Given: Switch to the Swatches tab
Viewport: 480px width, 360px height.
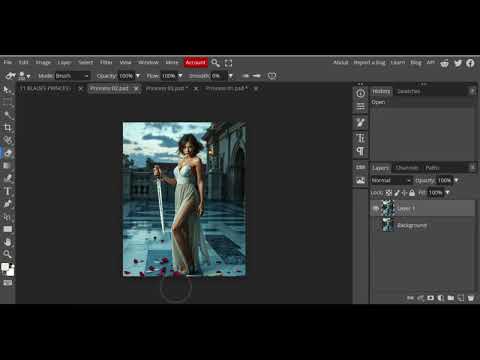Looking at the screenshot, I should tap(409, 91).
